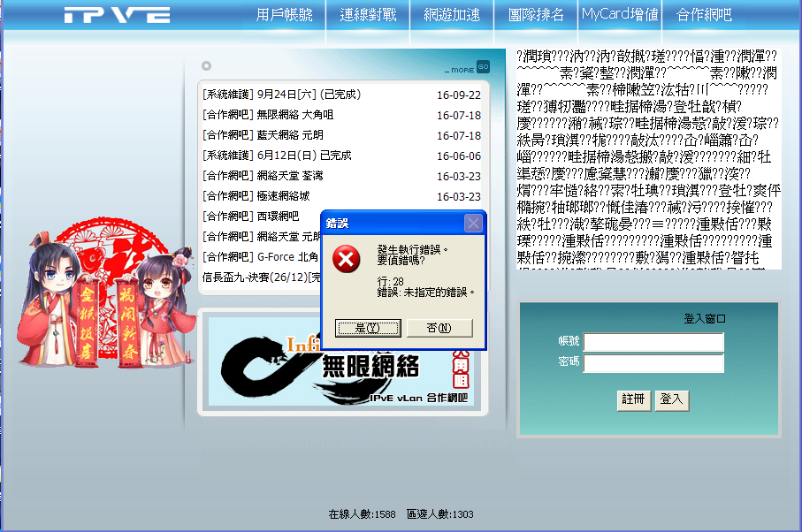Open the 無限網絡 大角咀 news link
Screen dimensions: 802x532
(x=294, y=114)
